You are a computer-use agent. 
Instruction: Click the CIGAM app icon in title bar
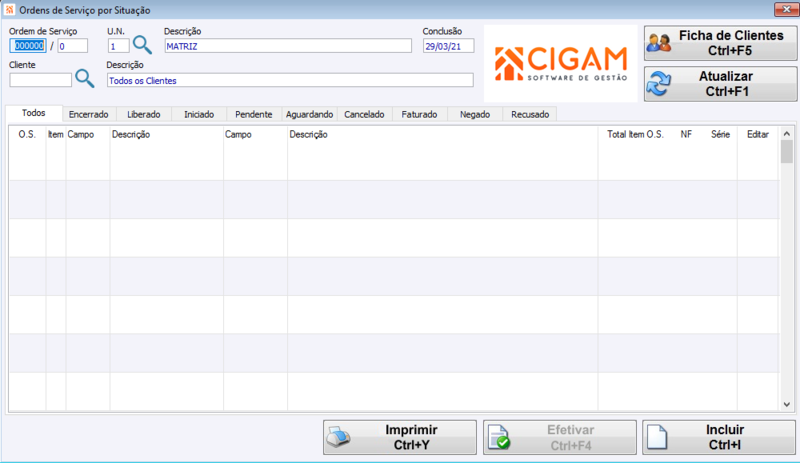pos(10,10)
